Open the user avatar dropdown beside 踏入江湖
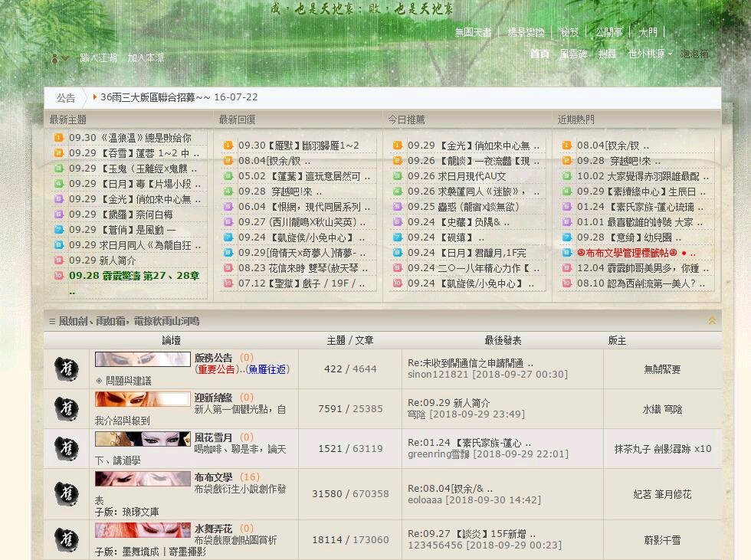 (x=60, y=58)
